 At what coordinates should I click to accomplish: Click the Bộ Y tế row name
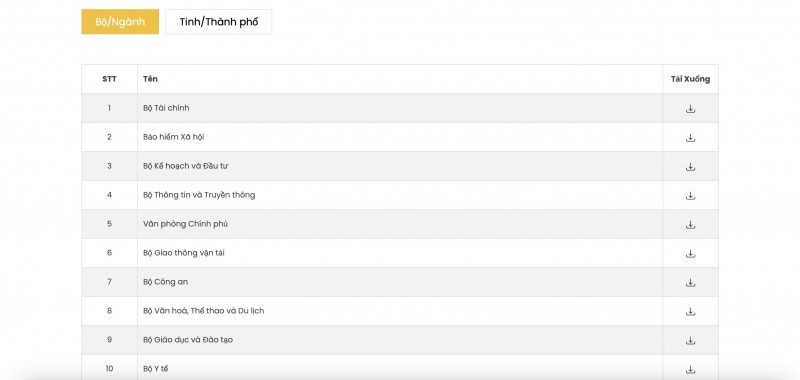[x=156, y=369]
